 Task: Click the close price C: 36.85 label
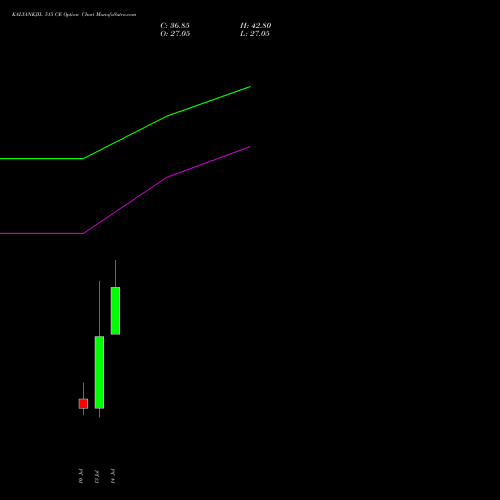[175, 25]
